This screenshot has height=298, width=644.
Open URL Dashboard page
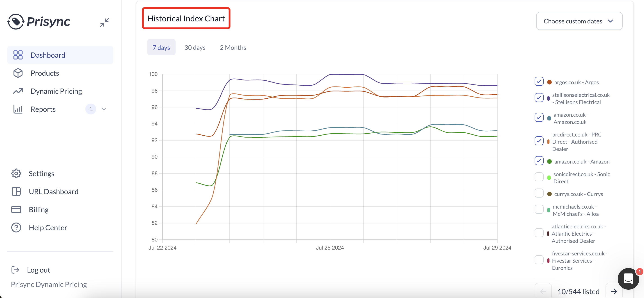pyautogui.click(x=54, y=191)
